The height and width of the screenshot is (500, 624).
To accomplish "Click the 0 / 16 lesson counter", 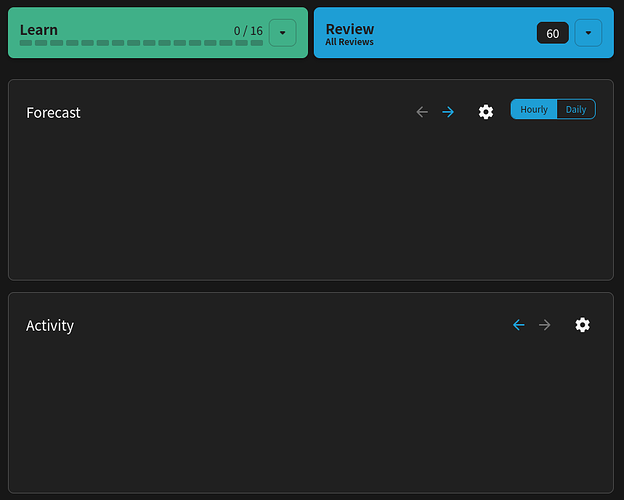I will click(x=248, y=31).
